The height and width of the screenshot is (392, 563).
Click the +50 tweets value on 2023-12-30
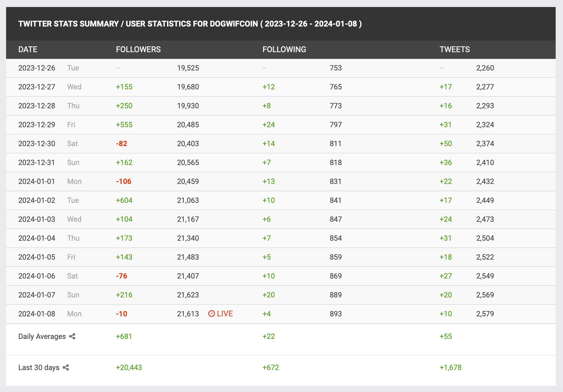pyautogui.click(x=446, y=143)
